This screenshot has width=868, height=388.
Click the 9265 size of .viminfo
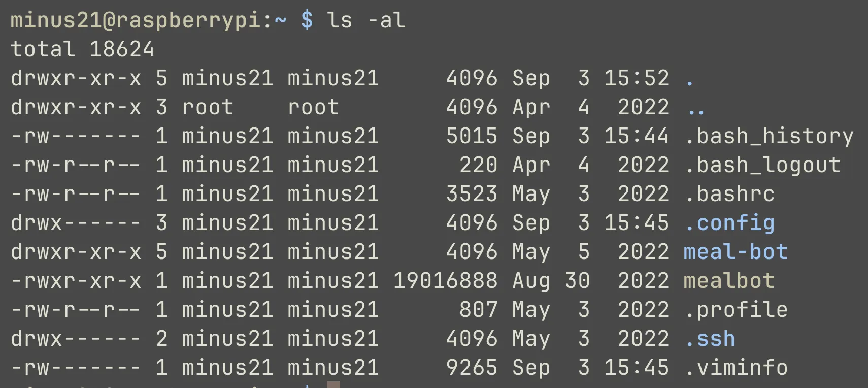(x=472, y=368)
